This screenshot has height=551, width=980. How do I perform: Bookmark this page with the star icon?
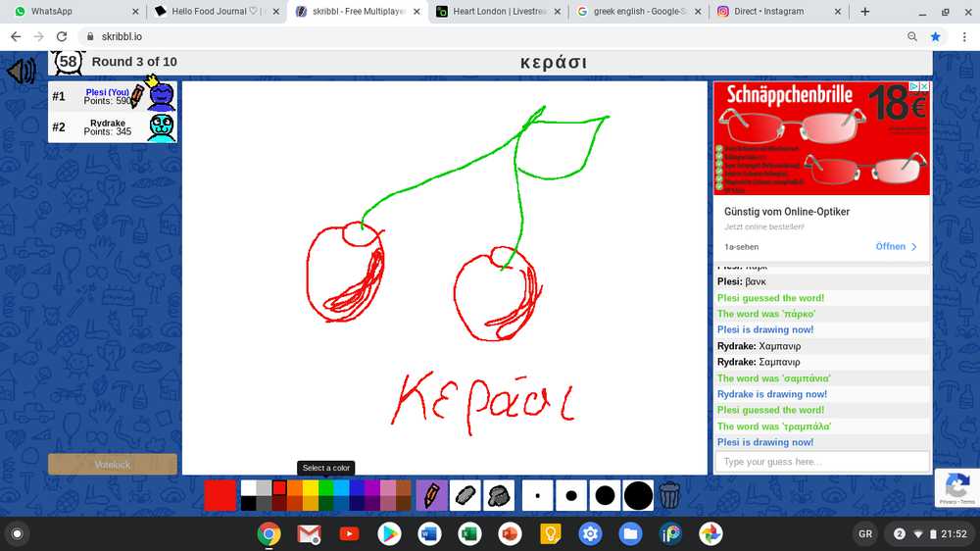[x=935, y=36]
